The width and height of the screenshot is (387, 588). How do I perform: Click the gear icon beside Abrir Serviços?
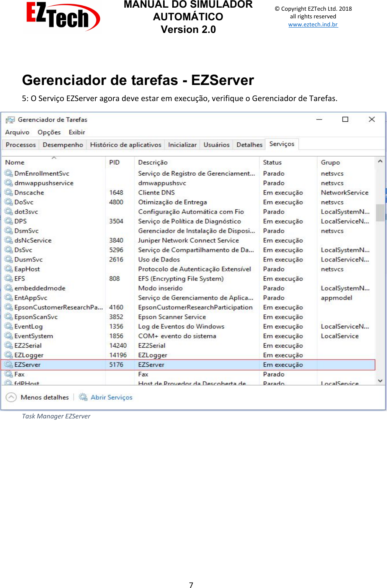click(x=83, y=397)
